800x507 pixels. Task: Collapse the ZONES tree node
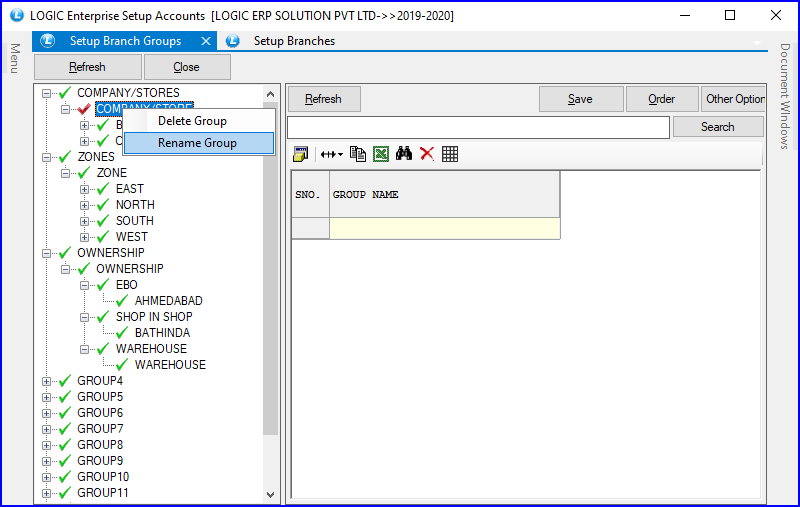coord(46,157)
